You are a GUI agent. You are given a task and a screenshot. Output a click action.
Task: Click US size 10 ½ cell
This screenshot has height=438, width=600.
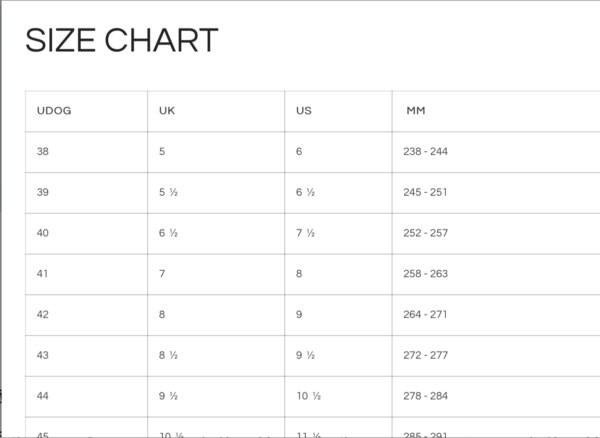coord(307,396)
